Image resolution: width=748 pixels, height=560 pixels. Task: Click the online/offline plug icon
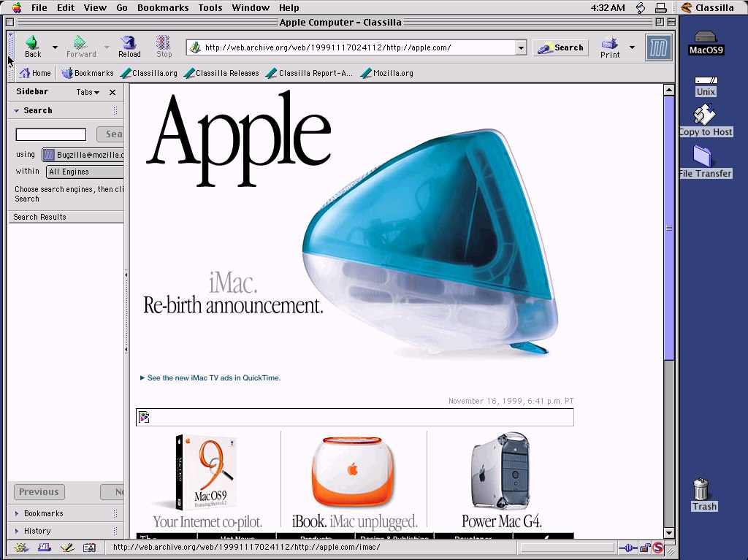coord(627,548)
